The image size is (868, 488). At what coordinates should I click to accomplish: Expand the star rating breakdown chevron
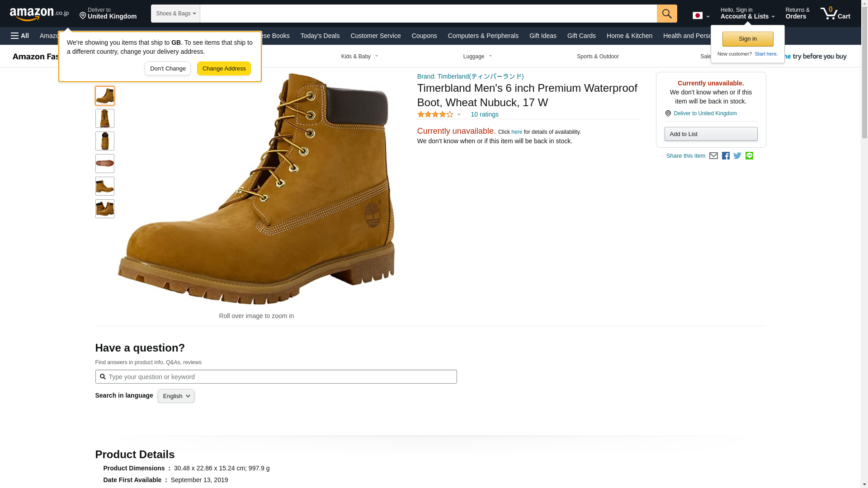pyautogui.click(x=459, y=115)
